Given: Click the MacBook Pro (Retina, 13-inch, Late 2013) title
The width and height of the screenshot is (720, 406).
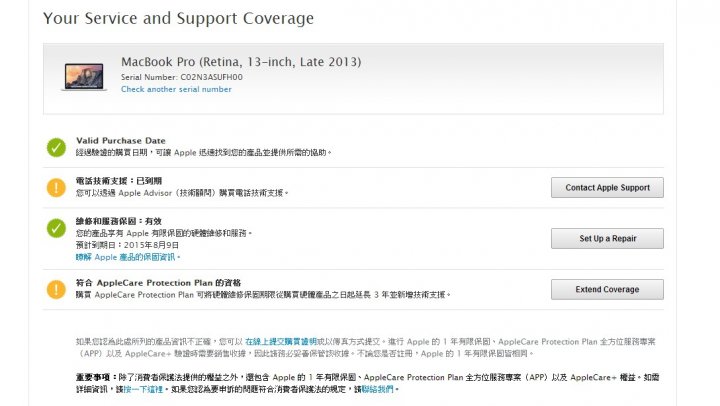Looking at the screenshot, I should [x=241, y=62].
